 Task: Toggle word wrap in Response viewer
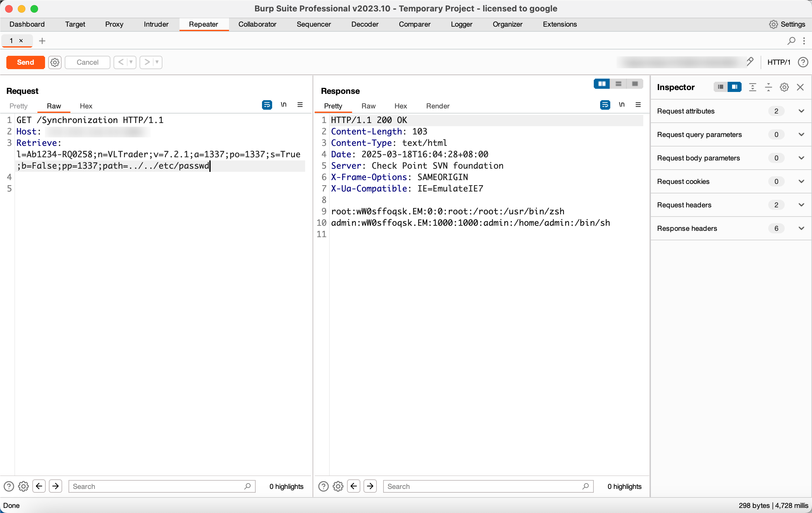coord(605,105)
